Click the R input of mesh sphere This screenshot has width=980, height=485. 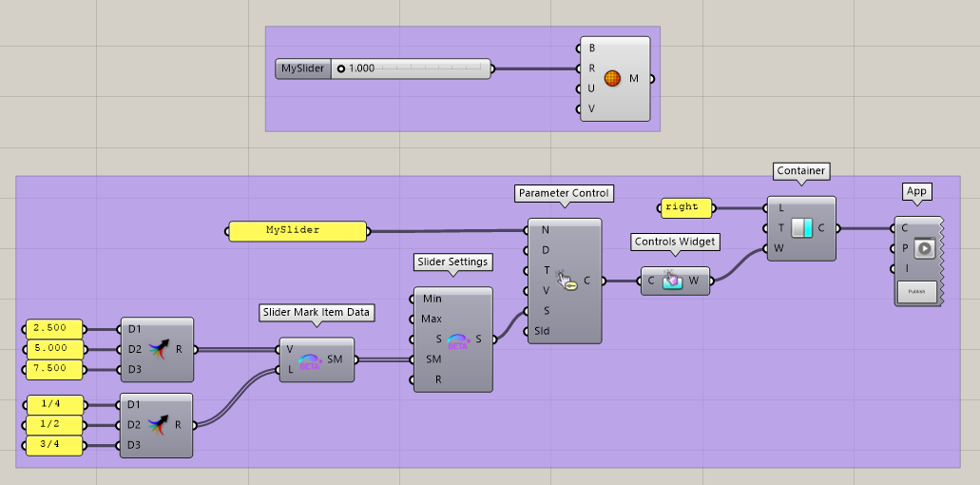[x=592, y=68]
